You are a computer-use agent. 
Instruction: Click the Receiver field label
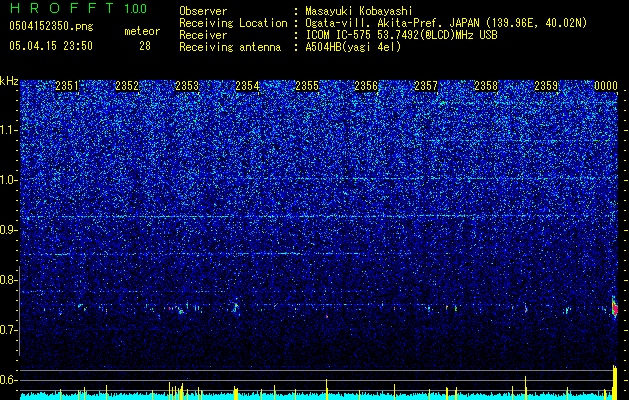(x=203, y=35)
